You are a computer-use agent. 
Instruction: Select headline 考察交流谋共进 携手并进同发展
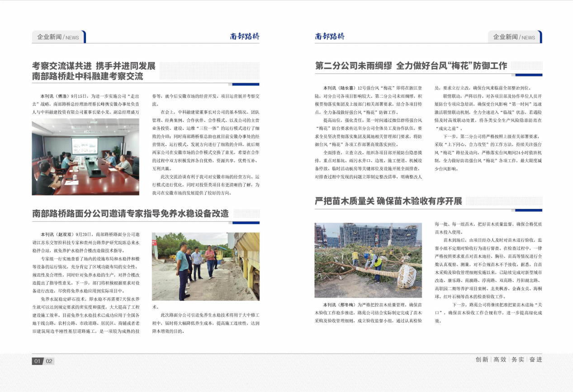(x=94, y=66)
